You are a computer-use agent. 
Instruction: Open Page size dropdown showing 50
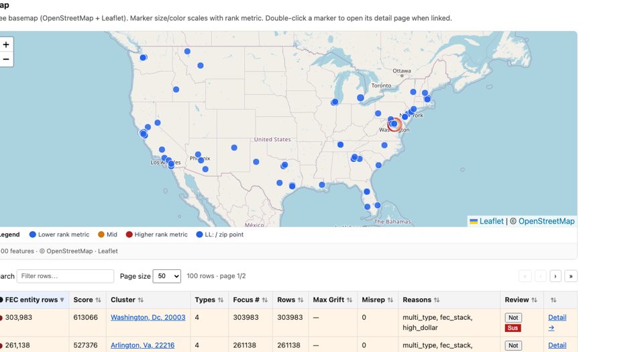pyautogui.click(x=167, y=276)
